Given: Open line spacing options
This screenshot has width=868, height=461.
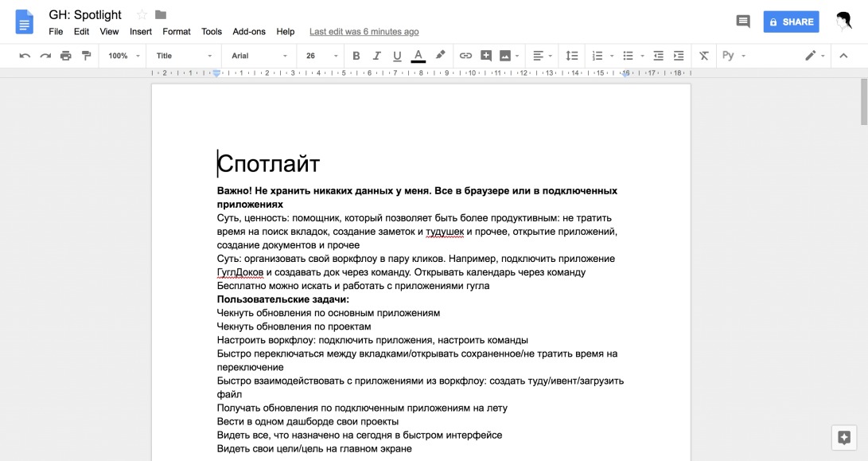Looking at the screenshot, I should point(572,56).
